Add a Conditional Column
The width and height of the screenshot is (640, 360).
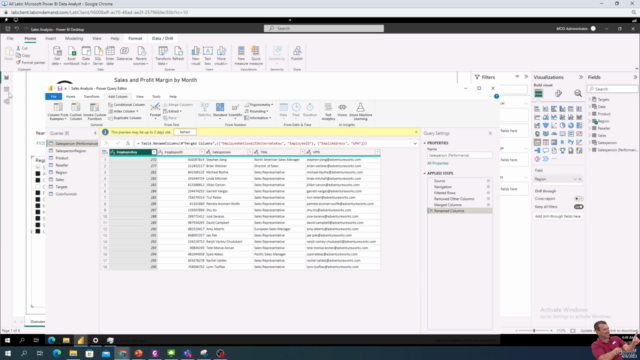click(x=127, y=105)
